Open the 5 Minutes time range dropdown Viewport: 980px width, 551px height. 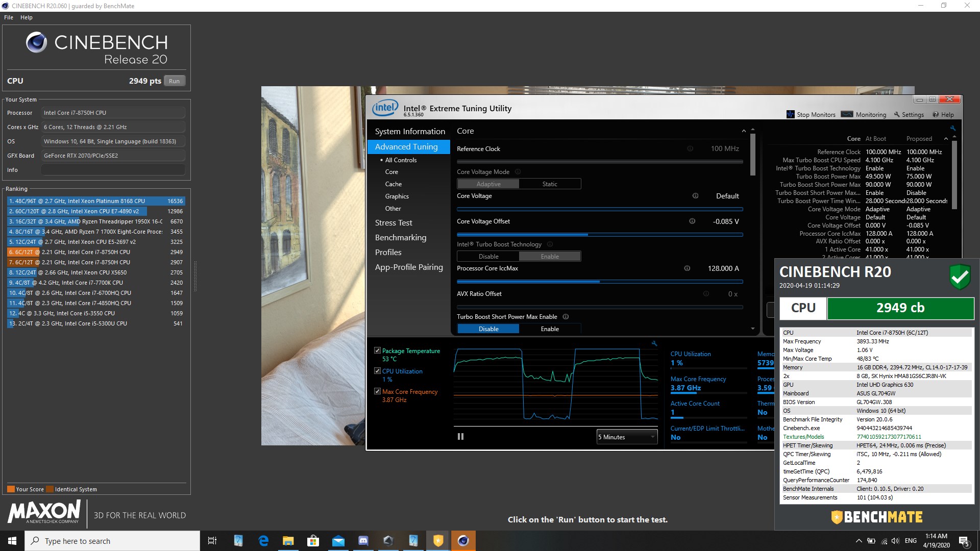[627, 437]
